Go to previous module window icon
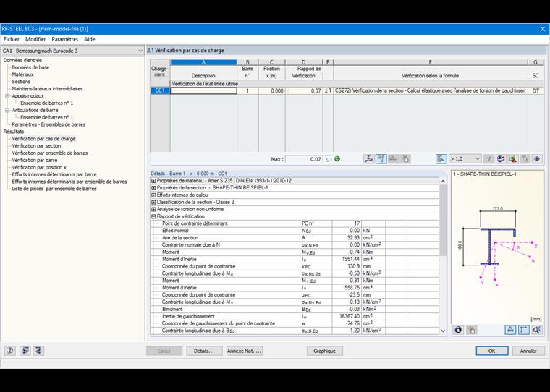Screen dimensions: 550x392 coord(25,351)
